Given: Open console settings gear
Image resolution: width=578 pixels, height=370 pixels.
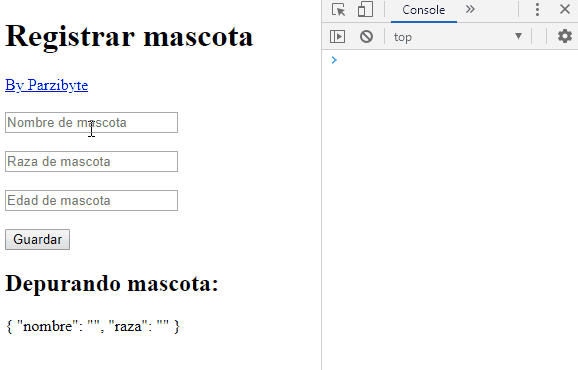Looking at the screenshot, I should tap(564, 36).
